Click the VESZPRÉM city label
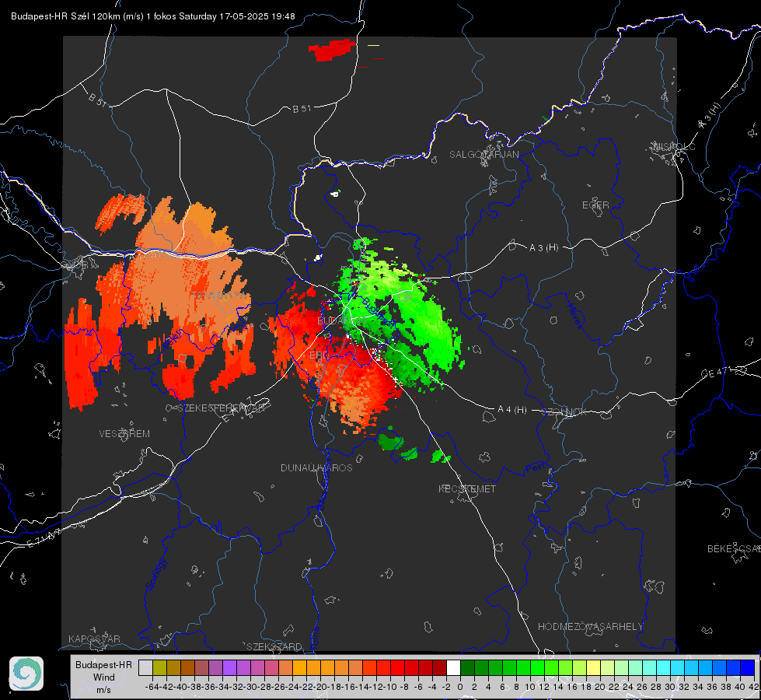The width and height of the screenshot is (761, 700). coord(124,433)
